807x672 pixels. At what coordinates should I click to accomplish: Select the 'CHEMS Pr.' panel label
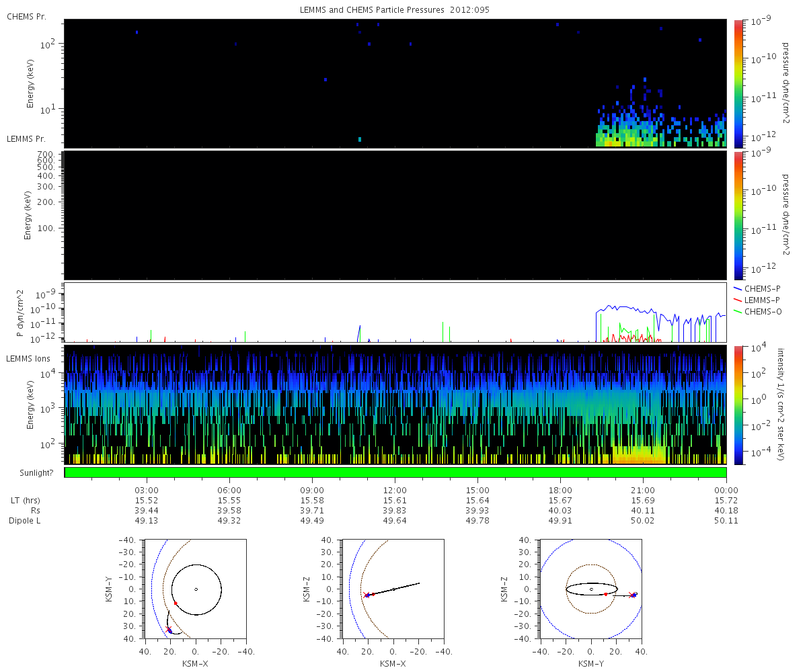pos(26,16)
